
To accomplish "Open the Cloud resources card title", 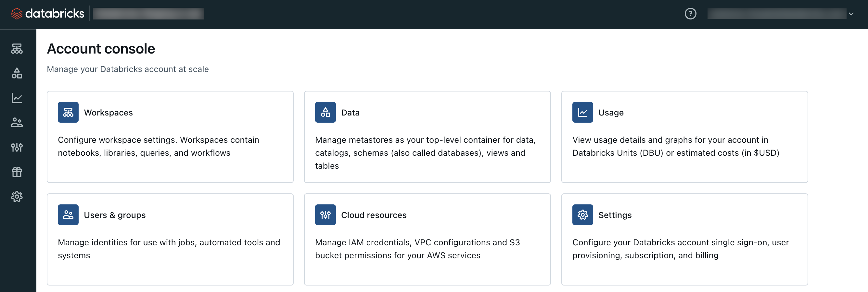I will pyautogui.click(x=374, y=215).
